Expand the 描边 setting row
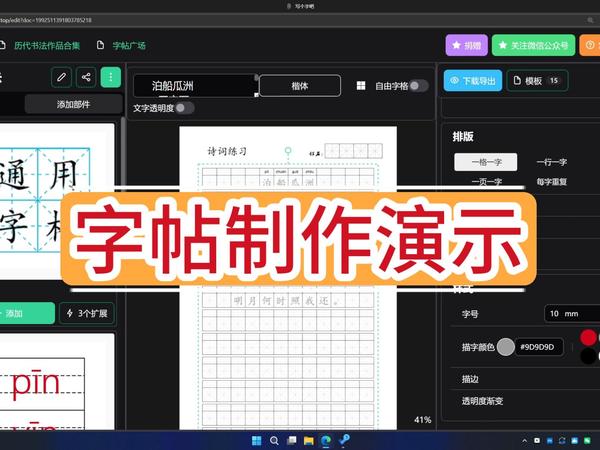This screenshot has width=600, height=450. 525,379
